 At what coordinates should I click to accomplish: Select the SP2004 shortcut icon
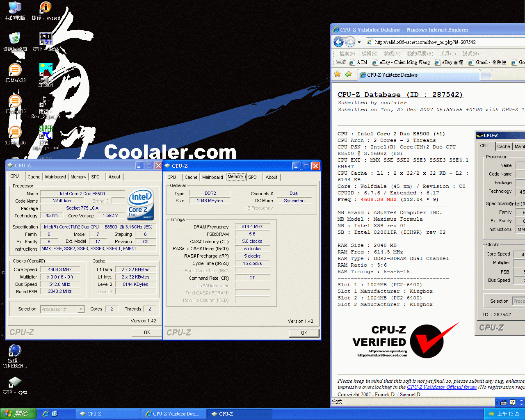coord(46,75)
